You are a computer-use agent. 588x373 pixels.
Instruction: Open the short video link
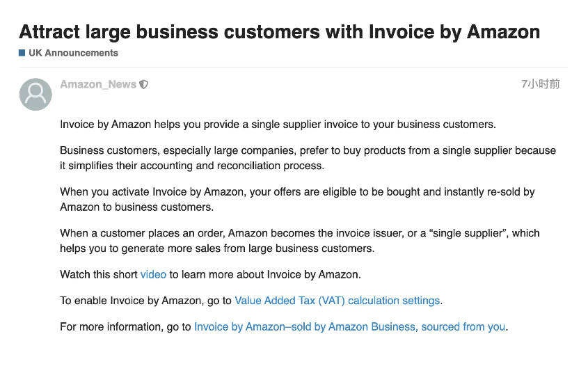pos(153,274)
